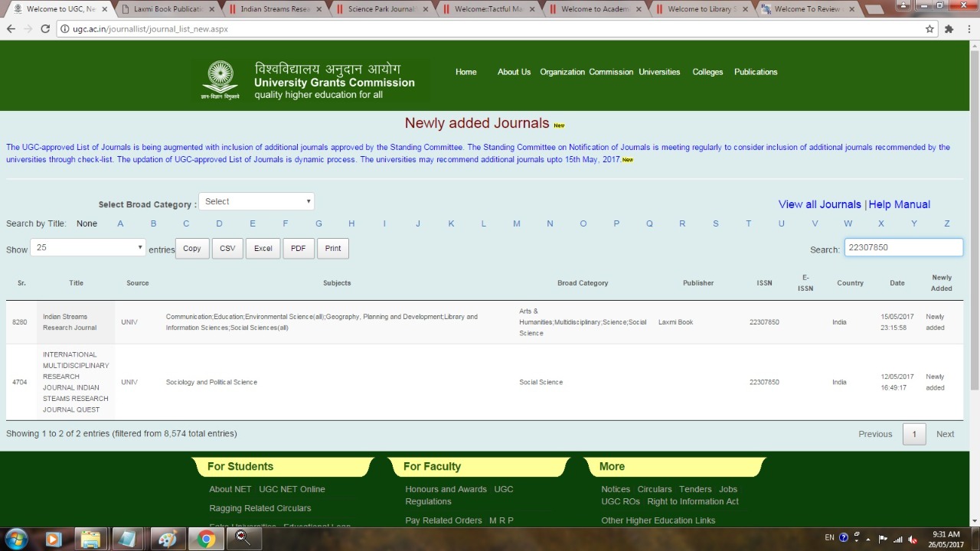Go to the Next results page

coord(945,434)
